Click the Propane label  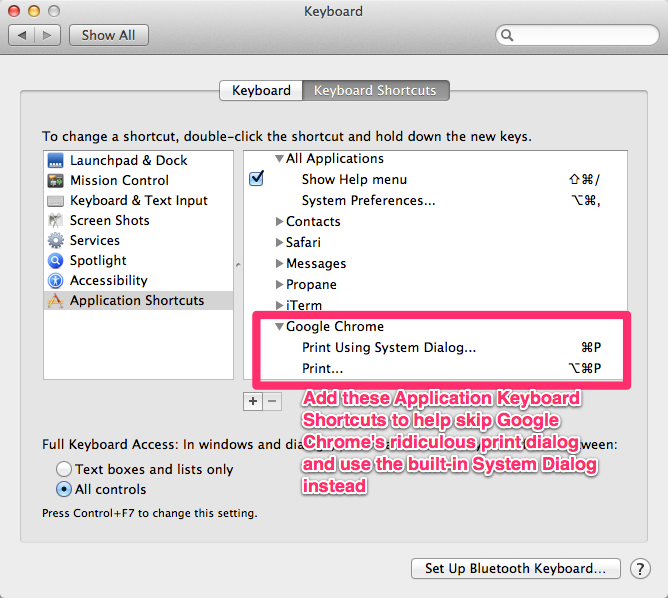[x=311, y=284]
